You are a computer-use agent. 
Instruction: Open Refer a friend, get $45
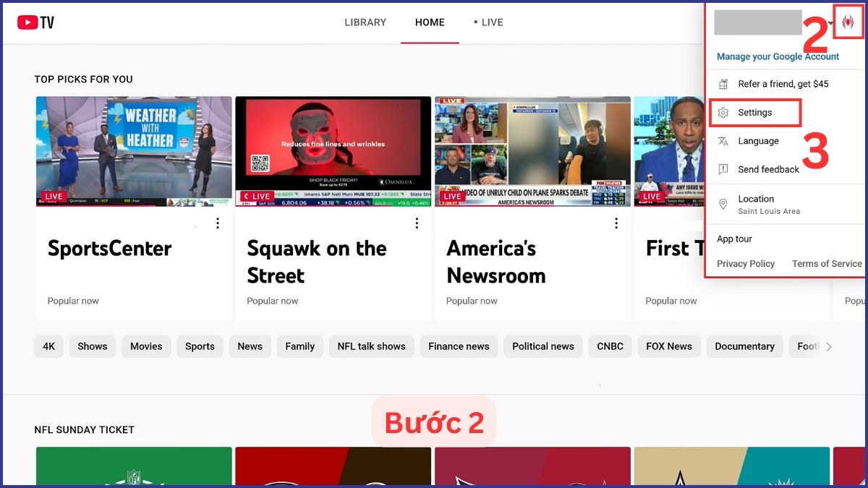(783, 84)
